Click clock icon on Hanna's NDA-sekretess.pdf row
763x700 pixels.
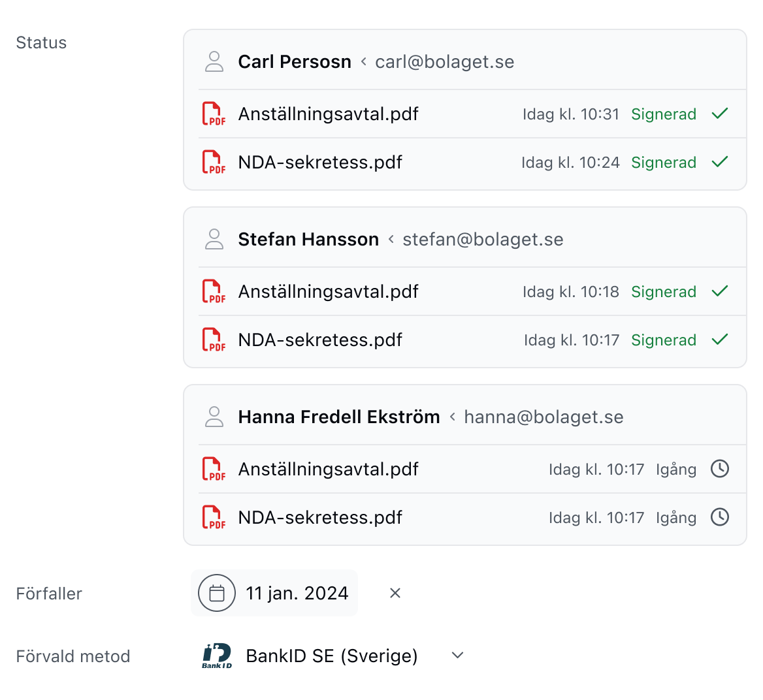pos(720,517)
